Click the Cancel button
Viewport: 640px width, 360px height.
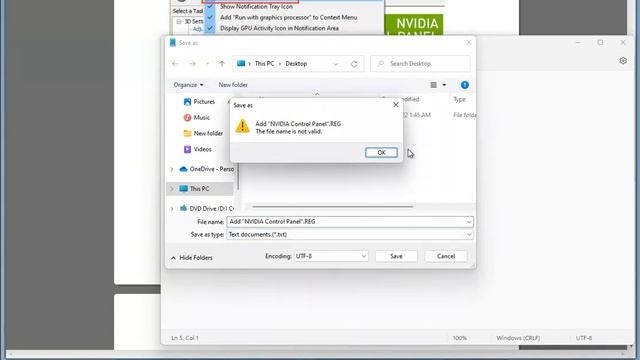[446, 256]
